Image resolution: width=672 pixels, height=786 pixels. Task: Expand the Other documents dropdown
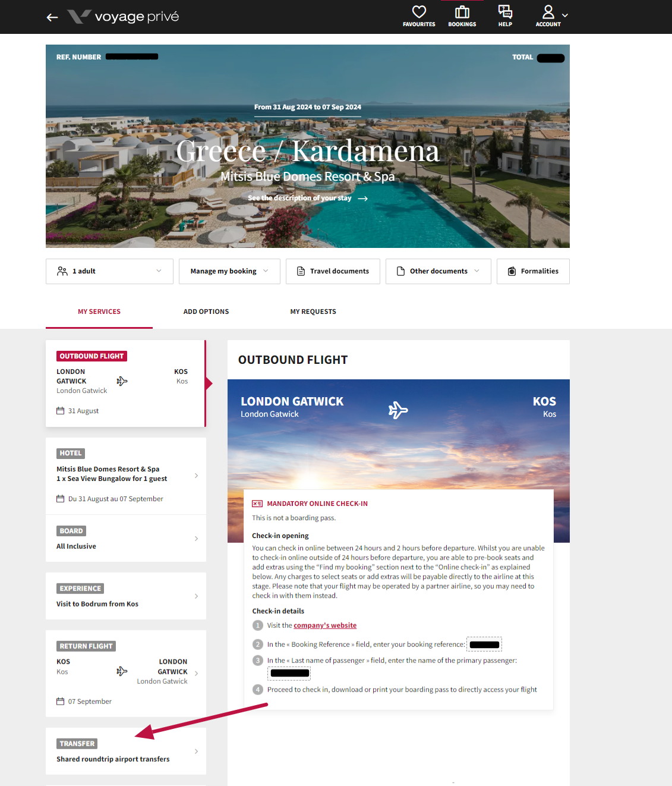pos(438,271)
